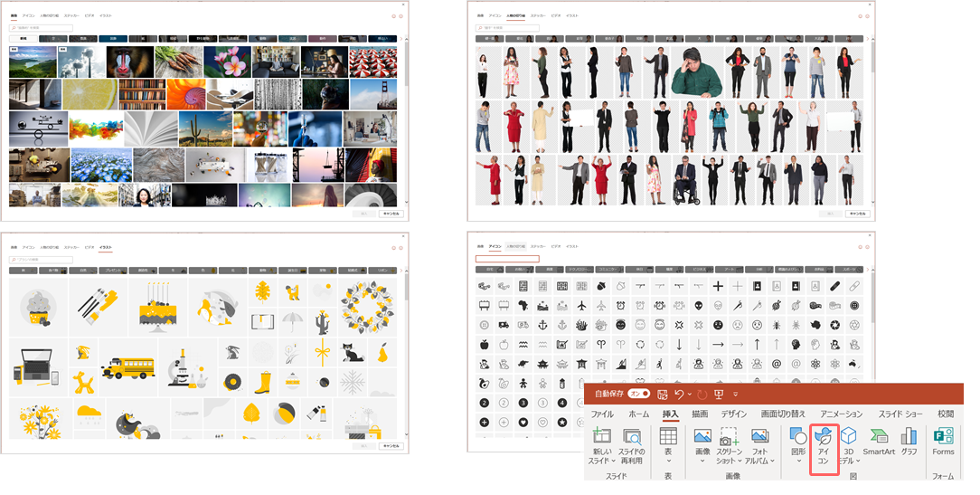Open the デザイン ribbon tab
The height and width of the screenshot is (495, 980).
(734, 414)
